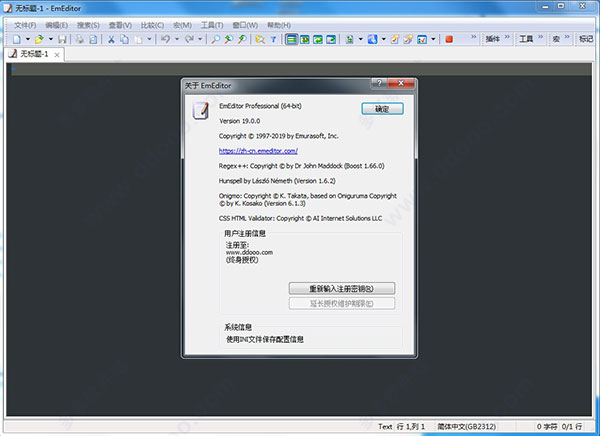The height and width of the screenshot is (436, 600).
Task: Open the 查看(V) menu
Action: point(120,25)
